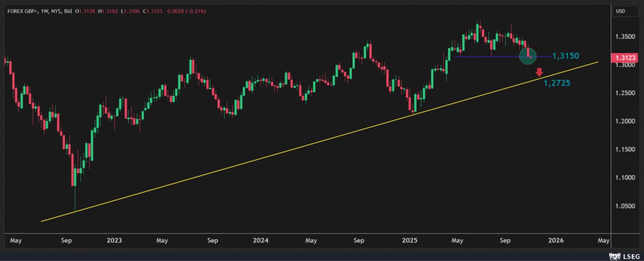Click the 1,2725 target text label
The width and height of the screenshot is (644, 261).
coord(557,83)
